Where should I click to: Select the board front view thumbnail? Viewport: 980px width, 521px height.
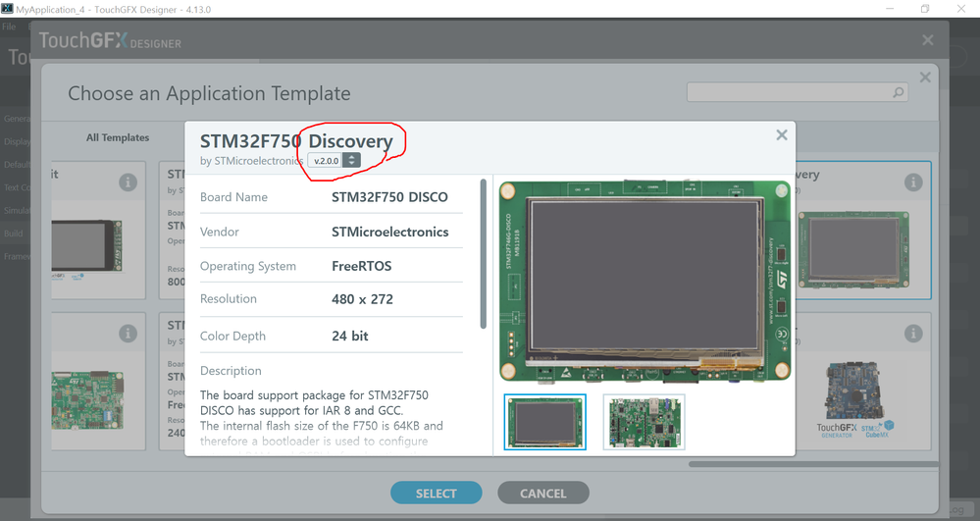(x=545, y=422)
